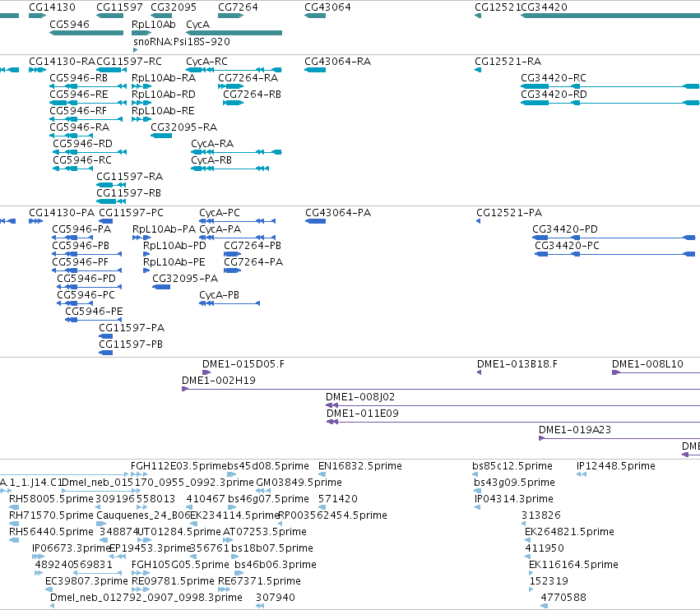
Task: Select transcript RpL10Ab-RA
Action: tap(164, 77)
